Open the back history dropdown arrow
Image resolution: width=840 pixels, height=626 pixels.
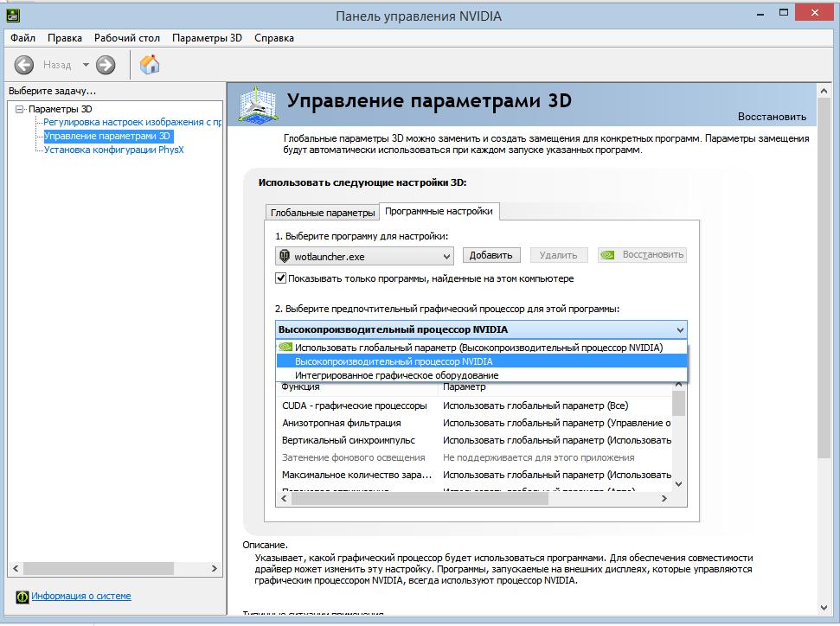click(x=86, y=65)
